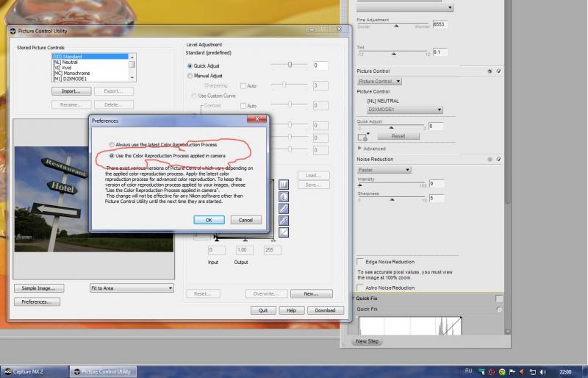Select [MC] Monochrome in the stored controls list
This screenshot has width=588, height=378.
90,74
